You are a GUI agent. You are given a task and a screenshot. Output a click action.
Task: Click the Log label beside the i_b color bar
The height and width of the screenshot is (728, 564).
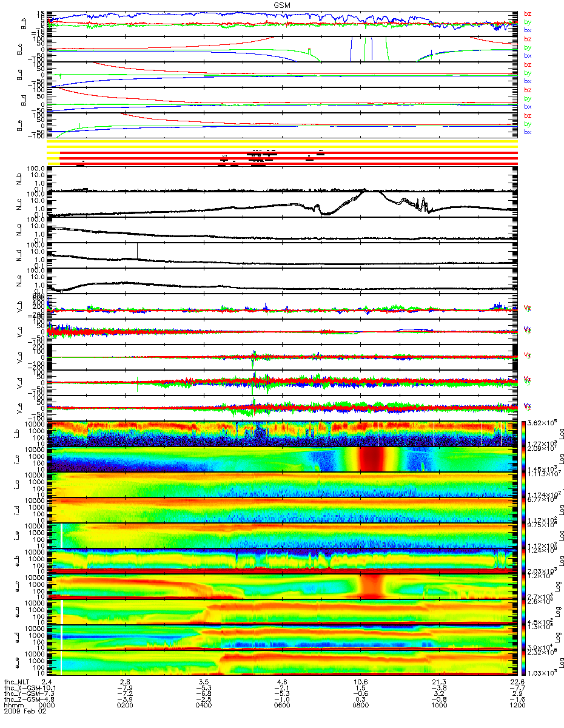click(x=562, y=434)
